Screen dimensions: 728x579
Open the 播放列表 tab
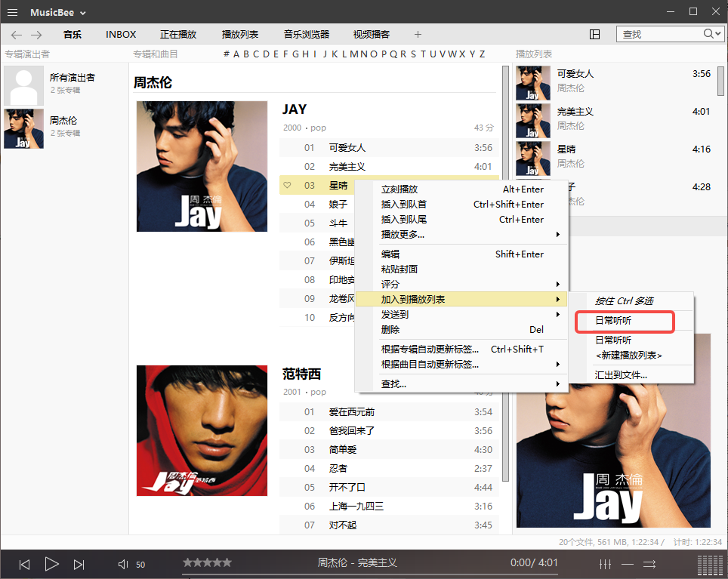240,34
